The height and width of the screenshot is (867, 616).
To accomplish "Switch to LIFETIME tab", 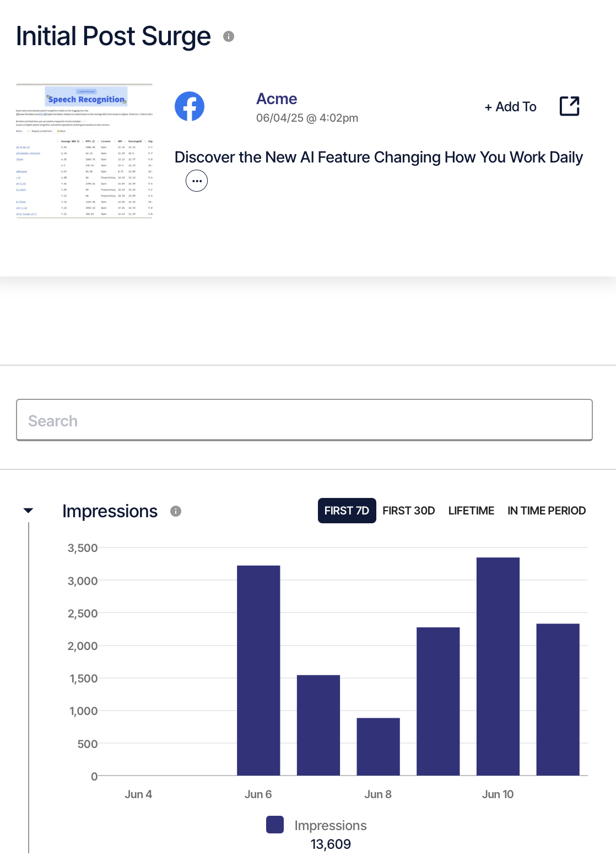I will point(471,511).
